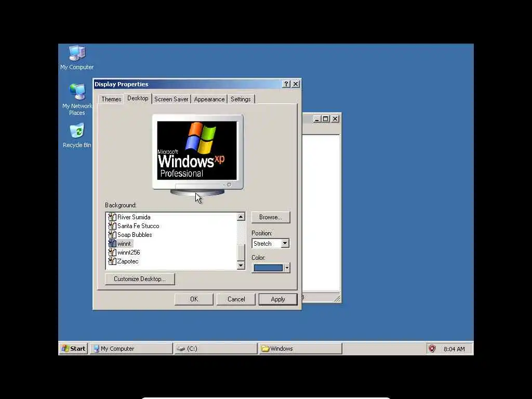Screen dimensions: 532x399
Task: Confirm with the OK button
Action: (194, 299)
